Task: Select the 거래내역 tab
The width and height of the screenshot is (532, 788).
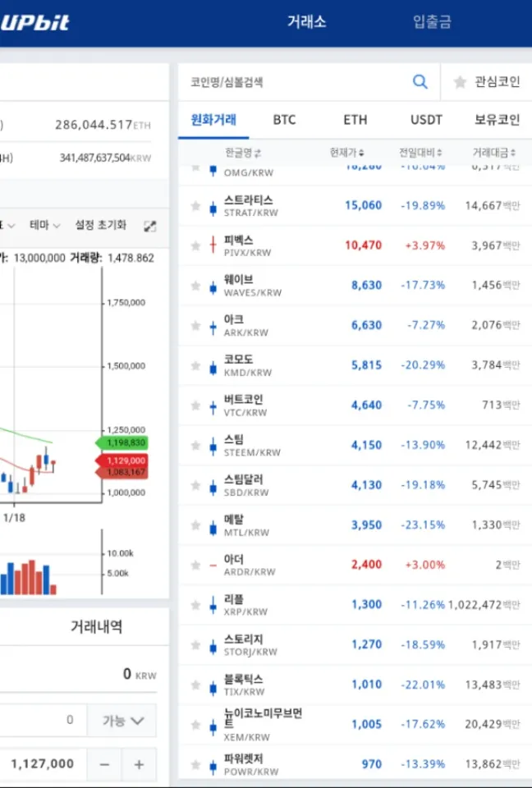Action: coord(97,626)
